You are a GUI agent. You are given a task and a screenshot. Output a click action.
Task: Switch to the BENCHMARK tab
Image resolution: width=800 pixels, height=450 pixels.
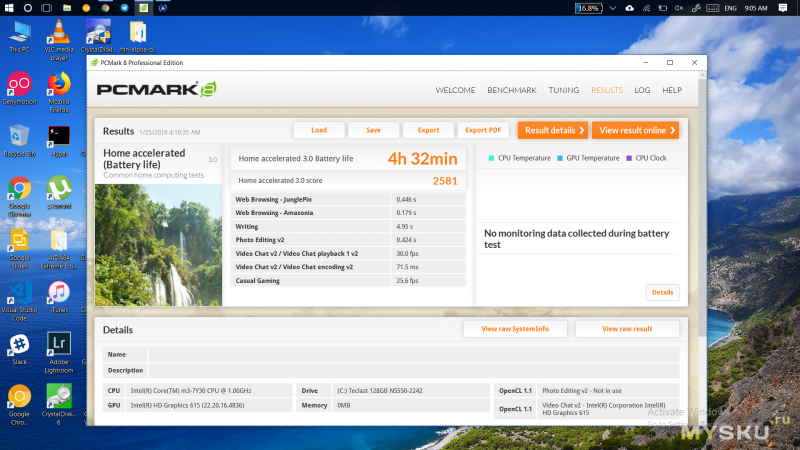coord(512,90)
